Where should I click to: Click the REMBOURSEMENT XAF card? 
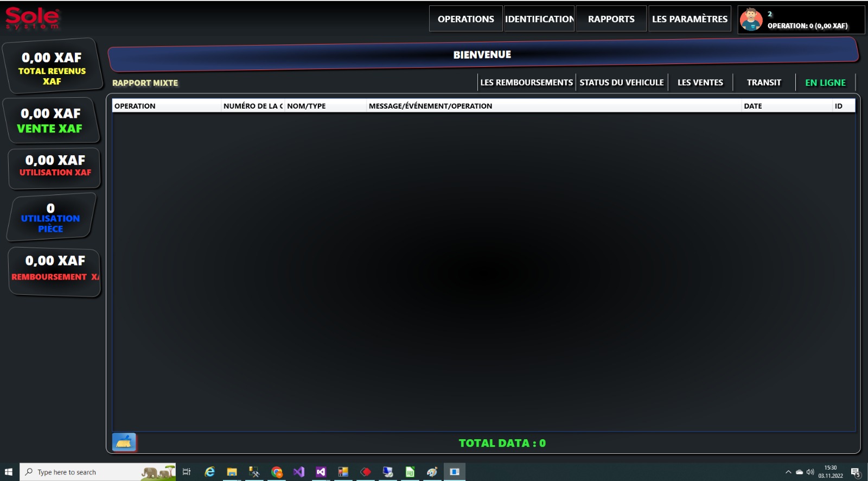tap(55, 271)
